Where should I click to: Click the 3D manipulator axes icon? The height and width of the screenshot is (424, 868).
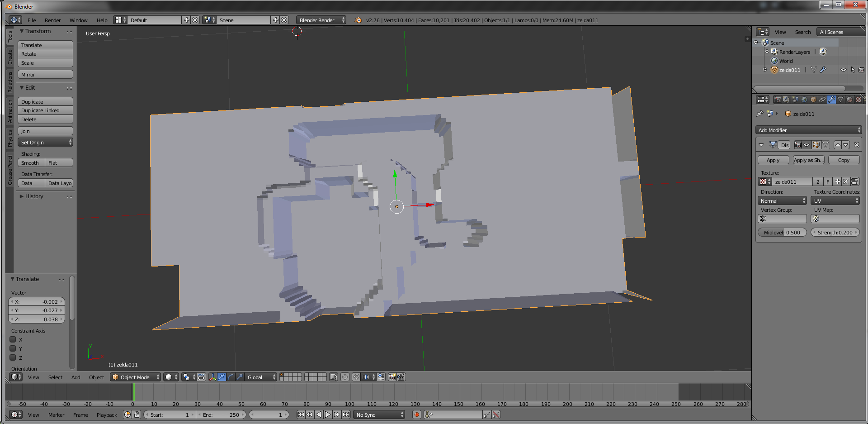pyautogui.click(x=212, y=377)
